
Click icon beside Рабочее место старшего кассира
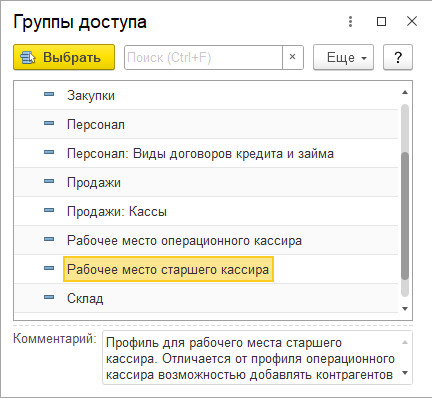tap(49, 268)
